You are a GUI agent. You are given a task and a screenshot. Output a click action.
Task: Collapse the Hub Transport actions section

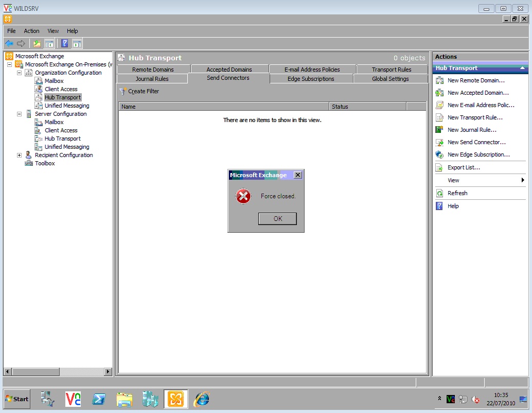pyautogui.click(x=522, y=68)
